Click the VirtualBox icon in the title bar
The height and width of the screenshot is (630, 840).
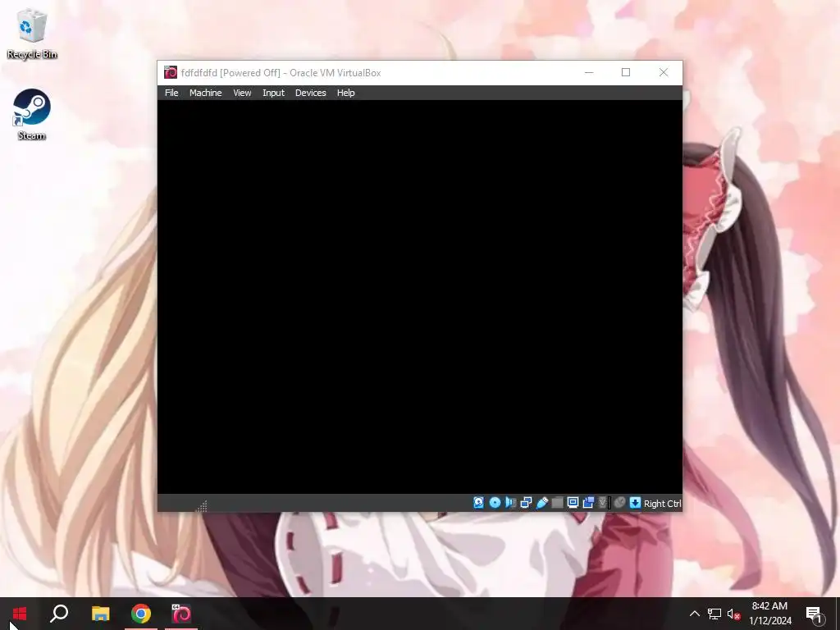click(171, 72)
